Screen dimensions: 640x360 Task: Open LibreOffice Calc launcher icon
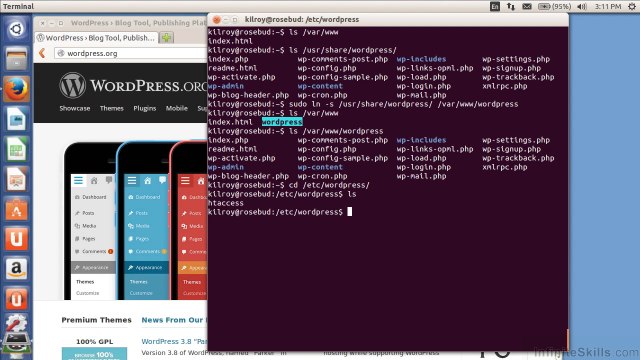[x=16, y=149]
